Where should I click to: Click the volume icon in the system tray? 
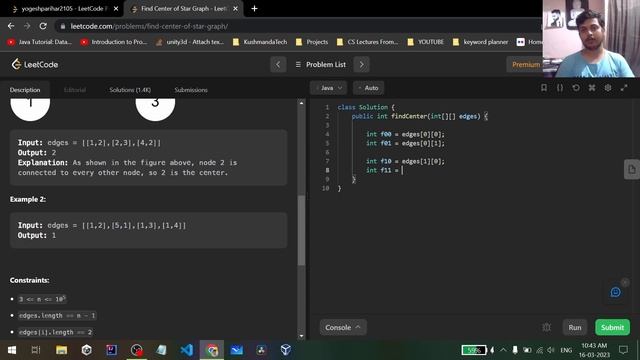551,350
